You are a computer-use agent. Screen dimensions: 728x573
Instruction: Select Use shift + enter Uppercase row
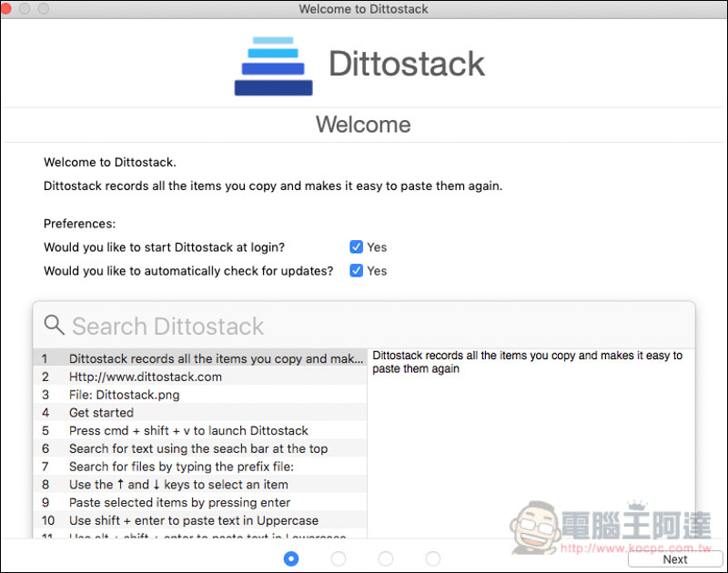(x=193, y=520)
